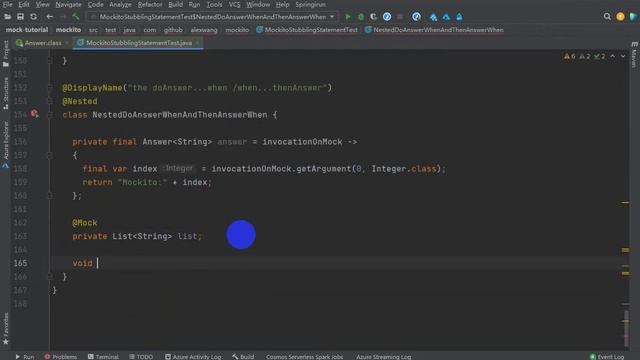Image resolution: width=640 pixels, height=360 pixels.
Task: Click the mockito module breadcrumb
Action: click(68, 30)
